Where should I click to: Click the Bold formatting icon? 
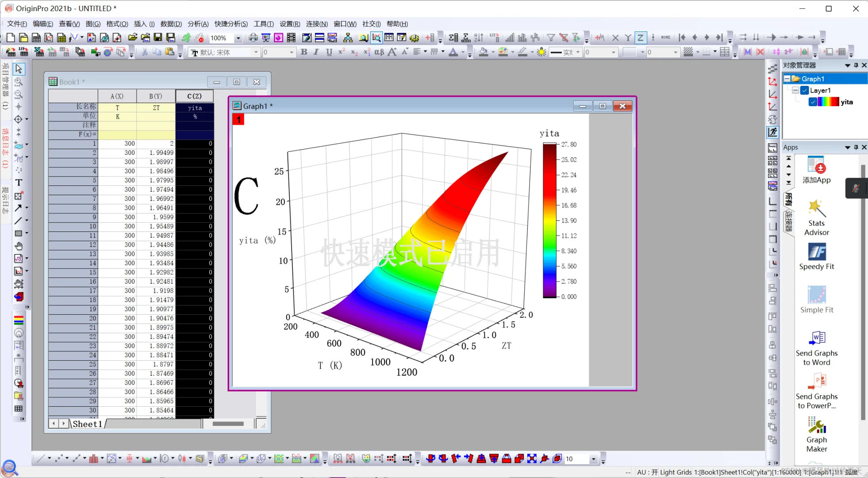(304, 52)
